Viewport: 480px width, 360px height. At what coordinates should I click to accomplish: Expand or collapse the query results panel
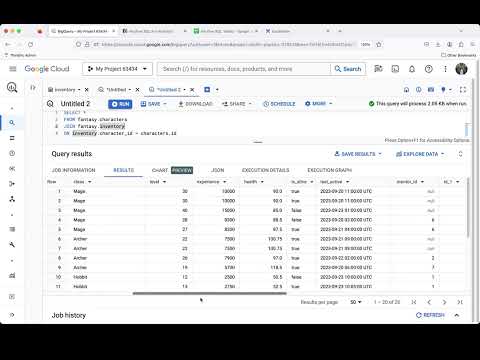pyautogui.click(x=460, y=154)
